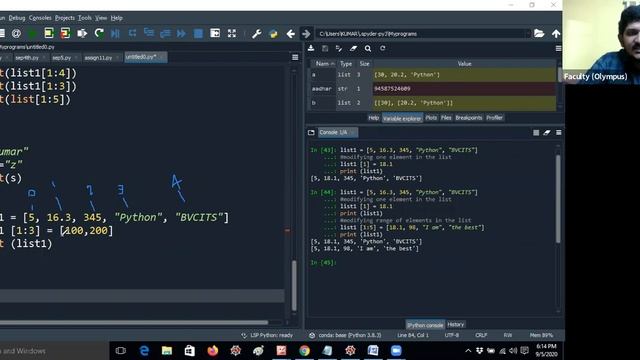640x360 pixels.
Task: Switch to the Help pane tab
Action: coord(373,118)
